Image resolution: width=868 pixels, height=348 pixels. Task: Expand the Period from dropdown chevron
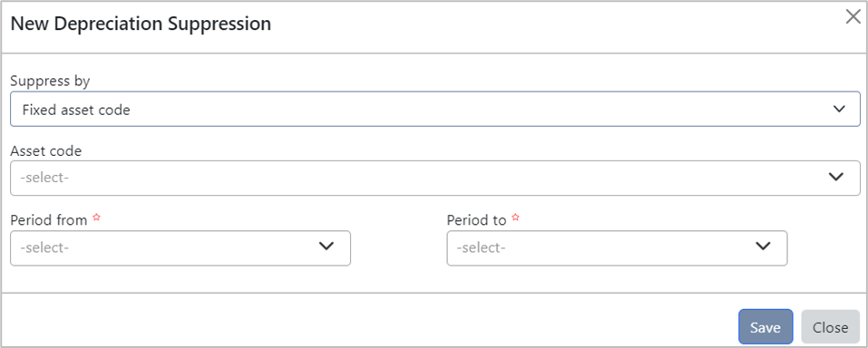(x=327, y=246)
